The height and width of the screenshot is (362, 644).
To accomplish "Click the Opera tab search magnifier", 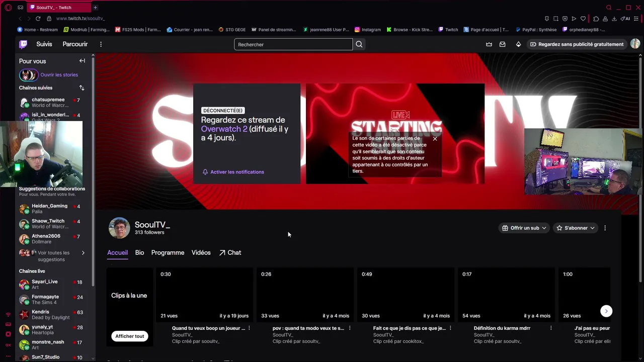I will pos(609,8).
